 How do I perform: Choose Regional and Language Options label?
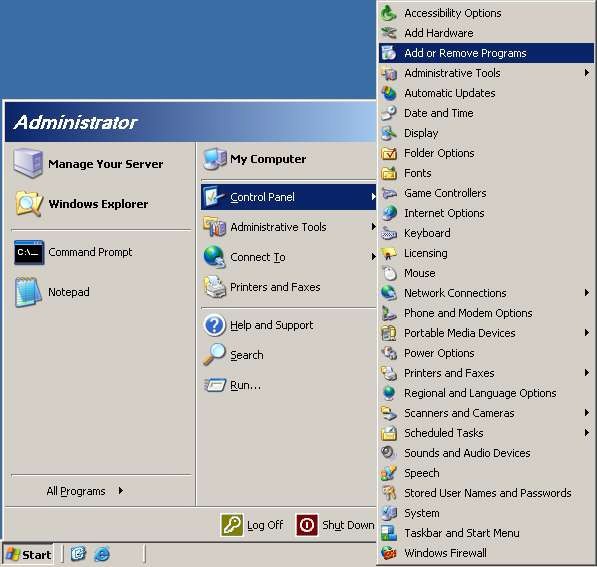coord(480,393)
